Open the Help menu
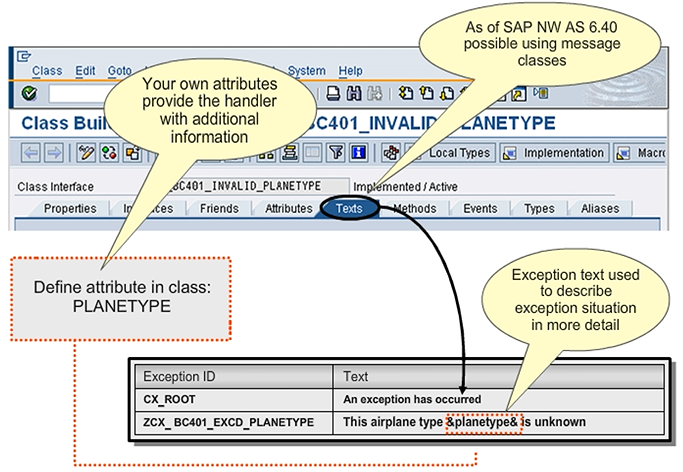This screenshot has height=472, width=683. click(351, 71)
